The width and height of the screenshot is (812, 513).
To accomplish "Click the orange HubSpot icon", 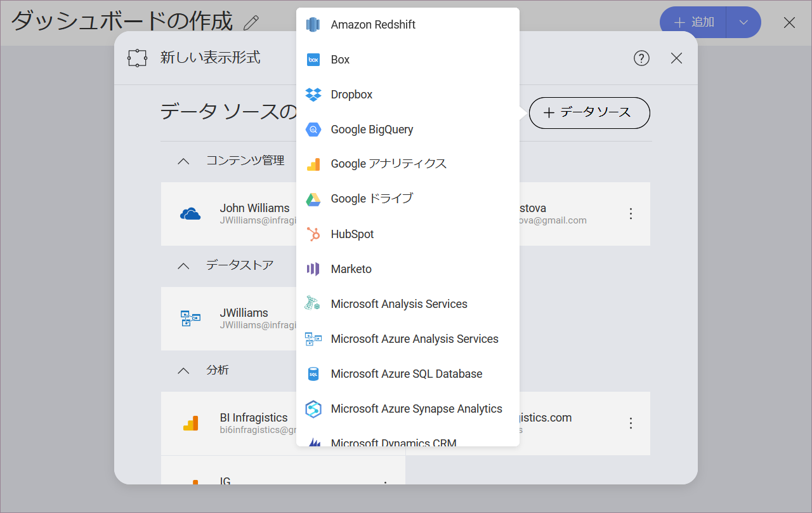I will click(x=313, y=234).
